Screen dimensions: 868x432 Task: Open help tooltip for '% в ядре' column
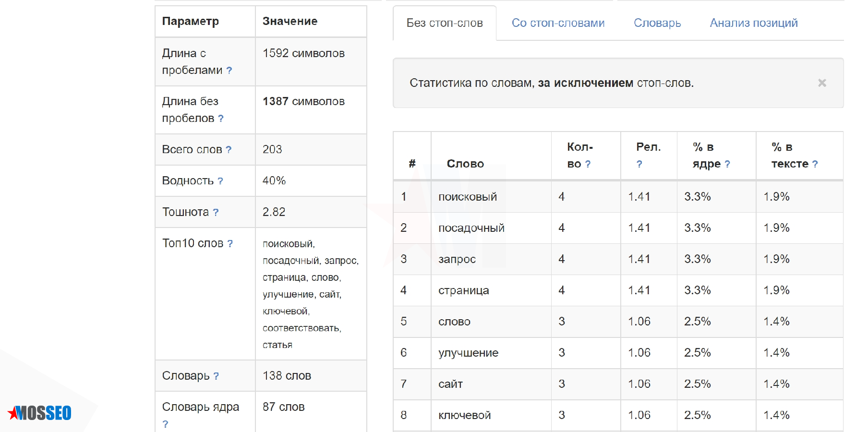coord(727,164)
